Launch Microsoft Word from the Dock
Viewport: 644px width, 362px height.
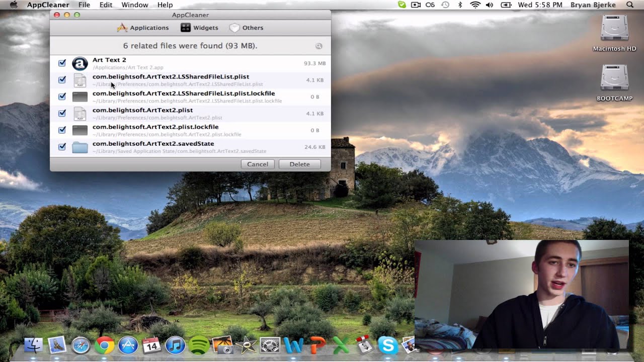coord(293,345)
